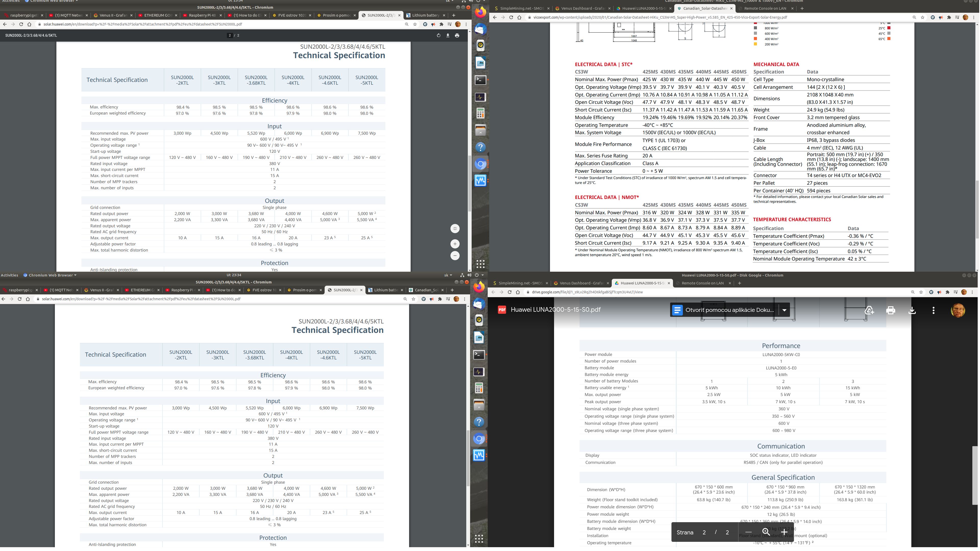Add LUNA2000 PDF to My Drive
The image size is (980, 551).
[x=869, y=310]
